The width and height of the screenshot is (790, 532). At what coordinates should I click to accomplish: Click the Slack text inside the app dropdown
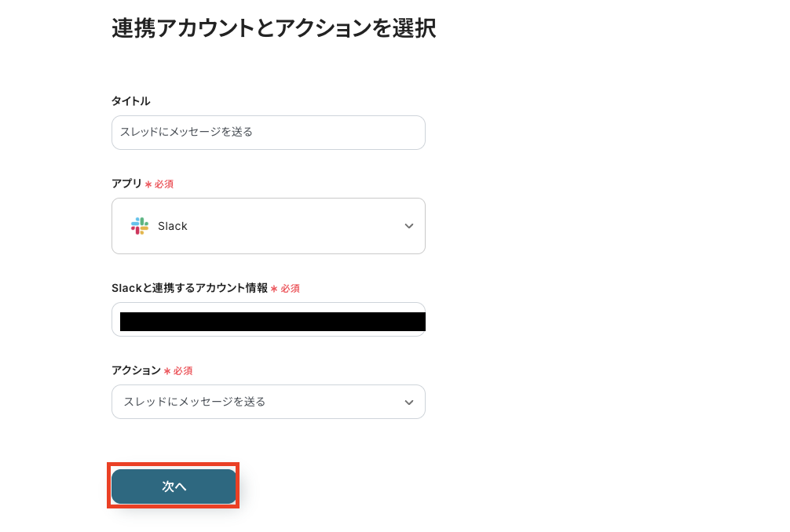pos(174,226)
